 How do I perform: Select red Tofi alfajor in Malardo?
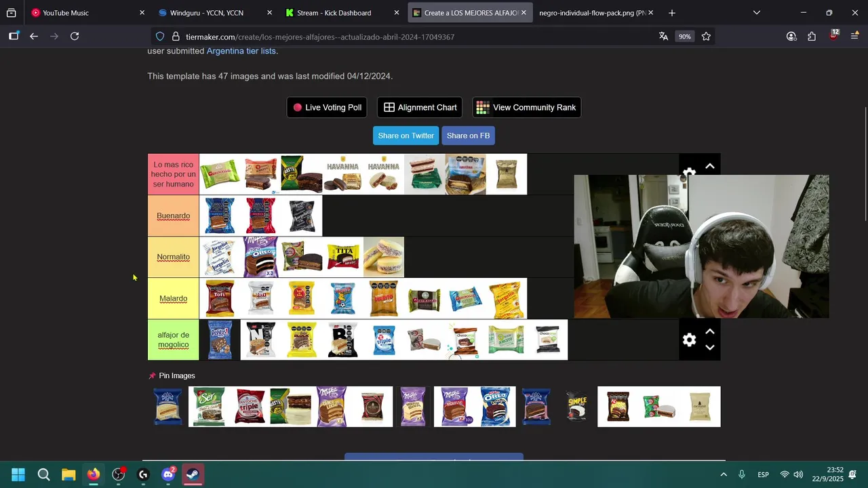coord(220,298)
